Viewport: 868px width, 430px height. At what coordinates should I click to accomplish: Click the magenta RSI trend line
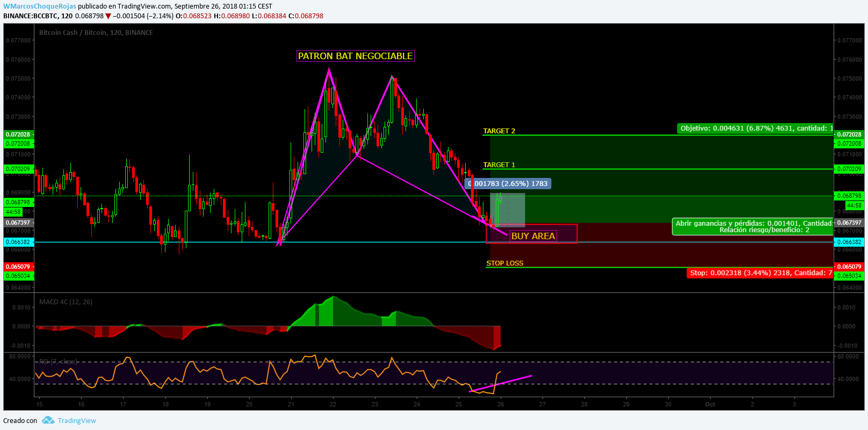pos(500,384)
